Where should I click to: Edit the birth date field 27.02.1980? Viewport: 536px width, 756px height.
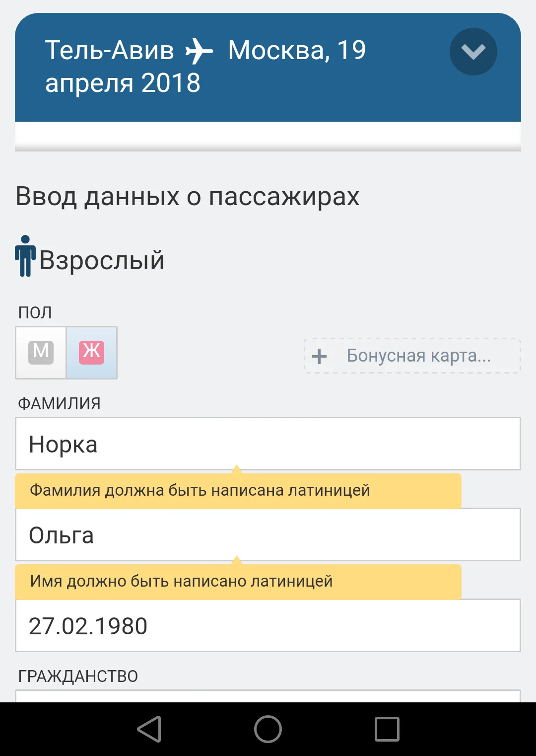point(268,625)
